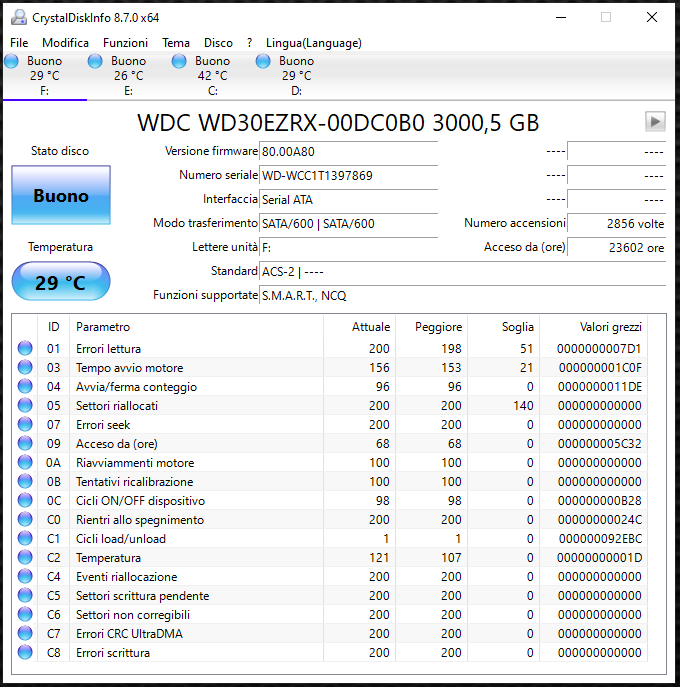Open the Funzioni menu

point(125,43)
